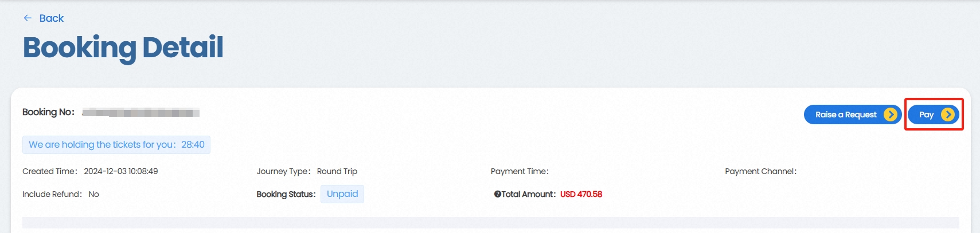Select the Unpaid booking status badge
Viewport: 980px width, 233px height.
[x=342, y=194]
